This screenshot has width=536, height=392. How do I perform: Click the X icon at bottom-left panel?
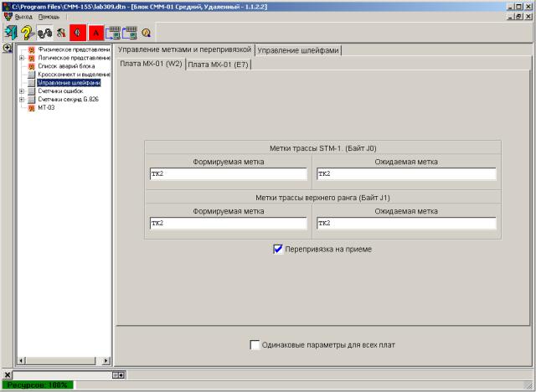8,375
